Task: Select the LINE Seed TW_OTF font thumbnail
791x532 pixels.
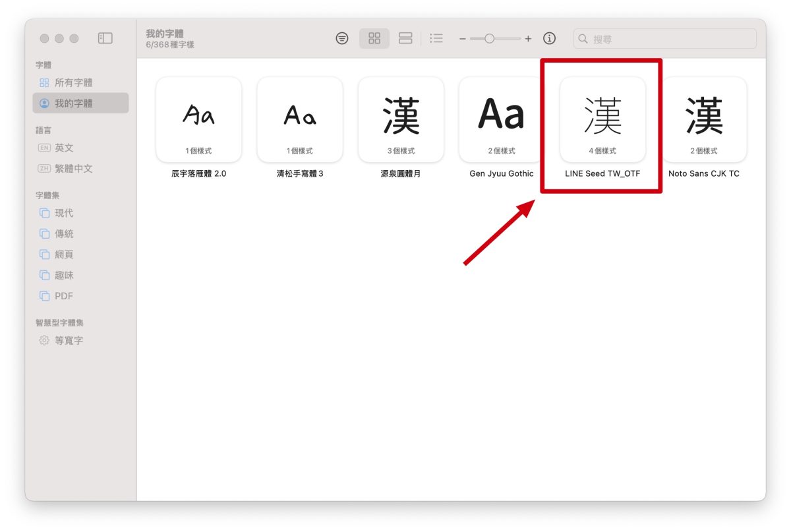Action: click(602, 119)
